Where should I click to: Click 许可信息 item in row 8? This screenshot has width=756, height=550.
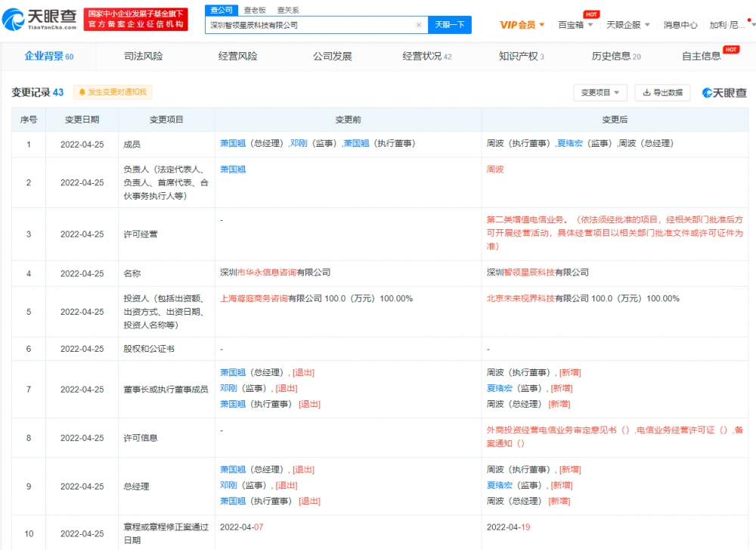coord(141,438)
